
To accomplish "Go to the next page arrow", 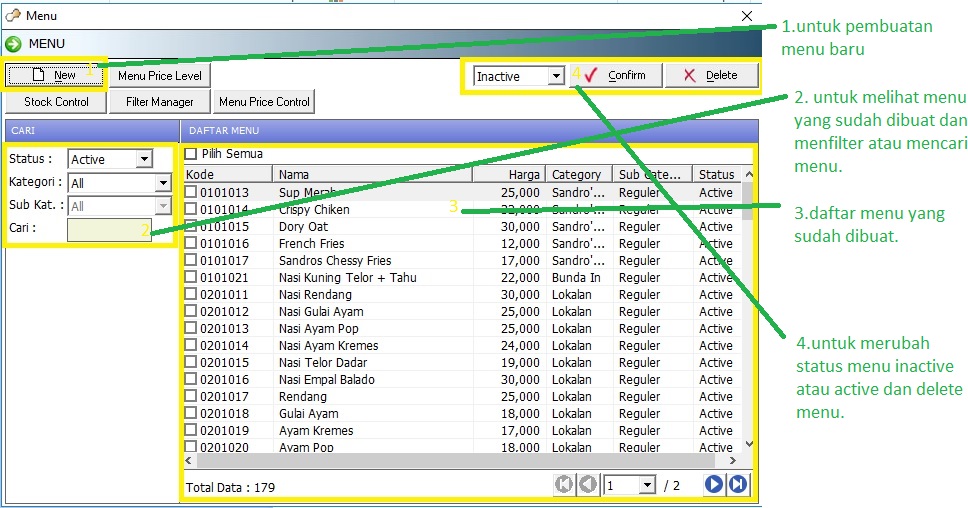I will [714, 485].
